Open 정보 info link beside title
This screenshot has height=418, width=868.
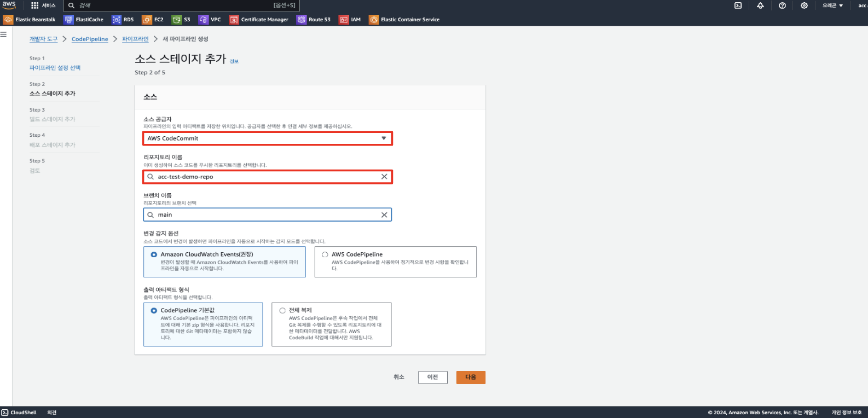(x=234, y=61)
